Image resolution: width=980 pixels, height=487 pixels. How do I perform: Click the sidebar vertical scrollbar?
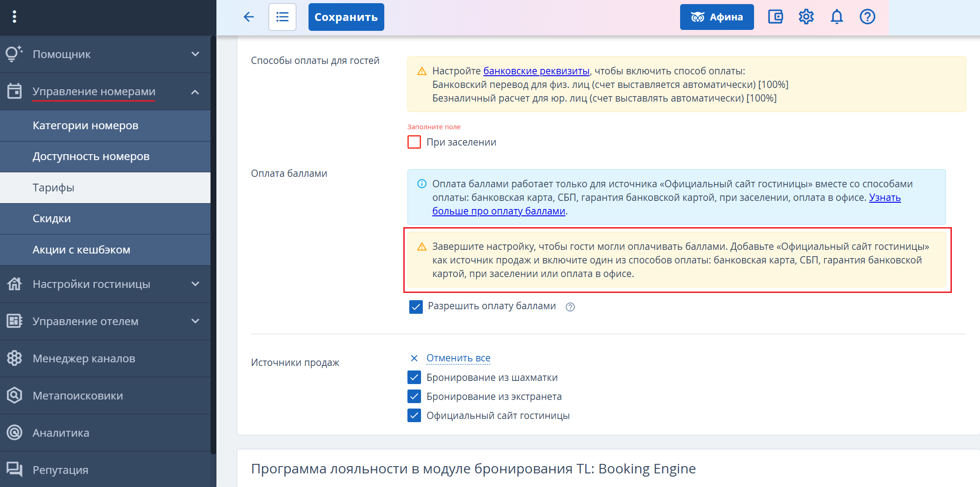coord(213,244)
